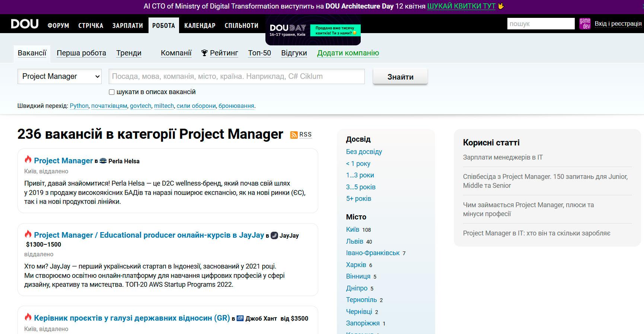Click the RSS feed icon
Screen dimensions: 644x334
[294, 135]
